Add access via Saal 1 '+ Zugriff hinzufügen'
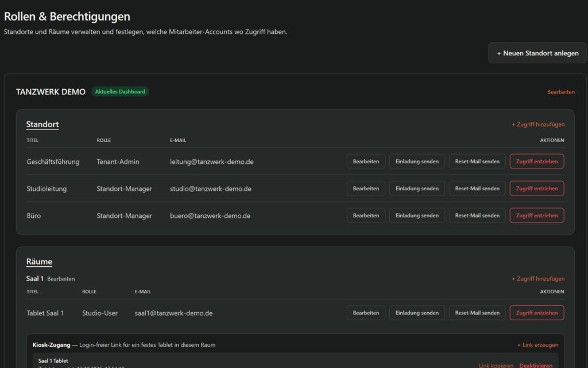Screen dimensions: 588x368 (538, 279)
